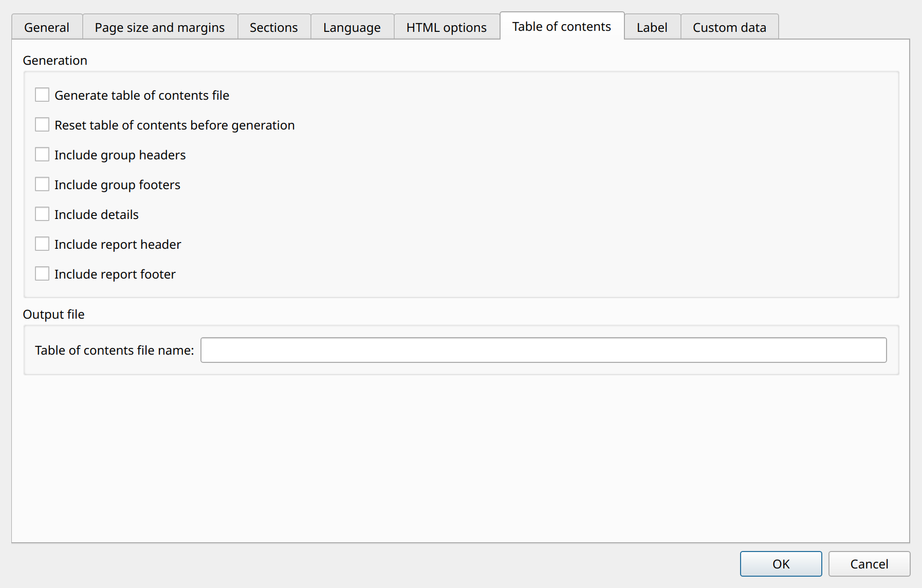
Task: Click the Table of contents file name label
Action: pyautogui.click(x=114, y=350)
